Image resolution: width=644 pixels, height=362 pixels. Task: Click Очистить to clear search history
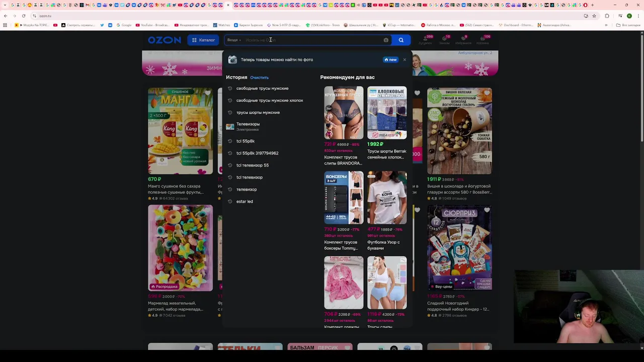click(259, 77)
